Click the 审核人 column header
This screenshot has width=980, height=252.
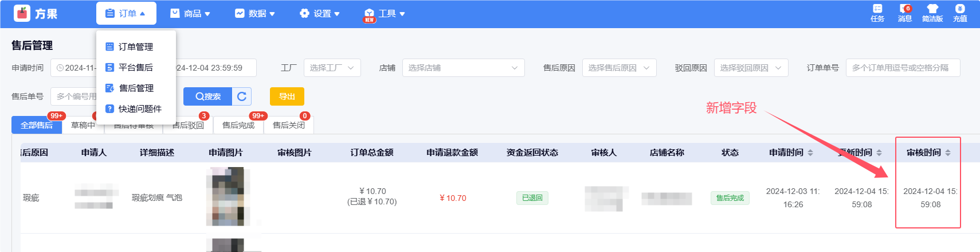pyautogui.click(x=604, y=153)
